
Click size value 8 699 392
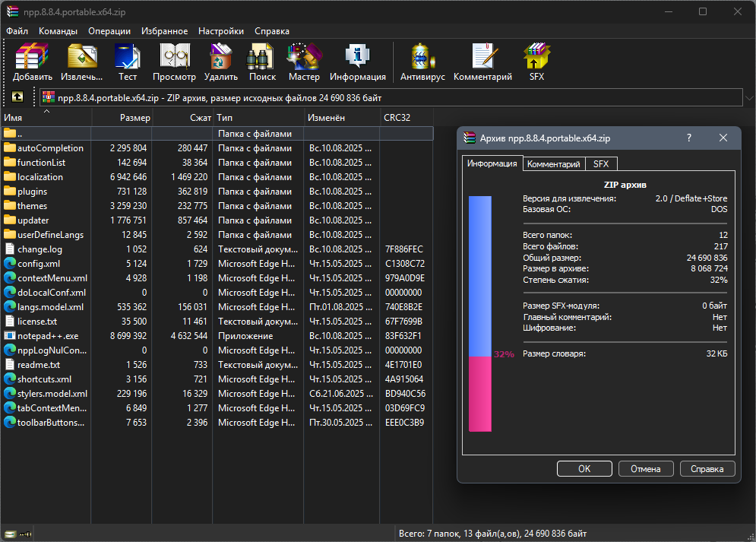pos(128,336)
